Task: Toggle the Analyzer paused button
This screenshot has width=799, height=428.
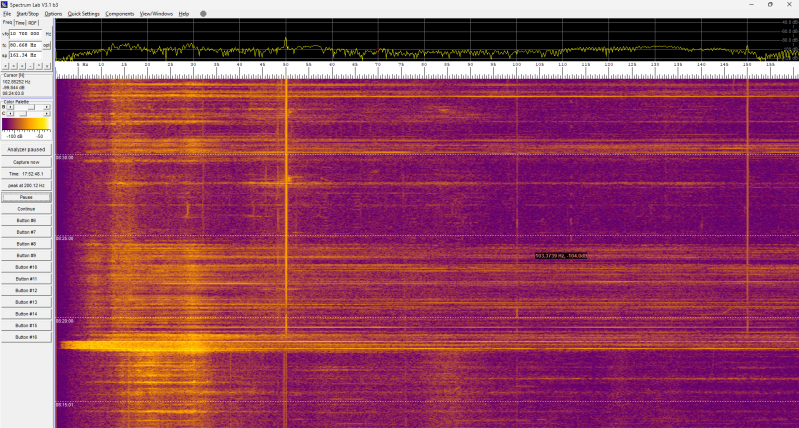Action: pos(27,149)
